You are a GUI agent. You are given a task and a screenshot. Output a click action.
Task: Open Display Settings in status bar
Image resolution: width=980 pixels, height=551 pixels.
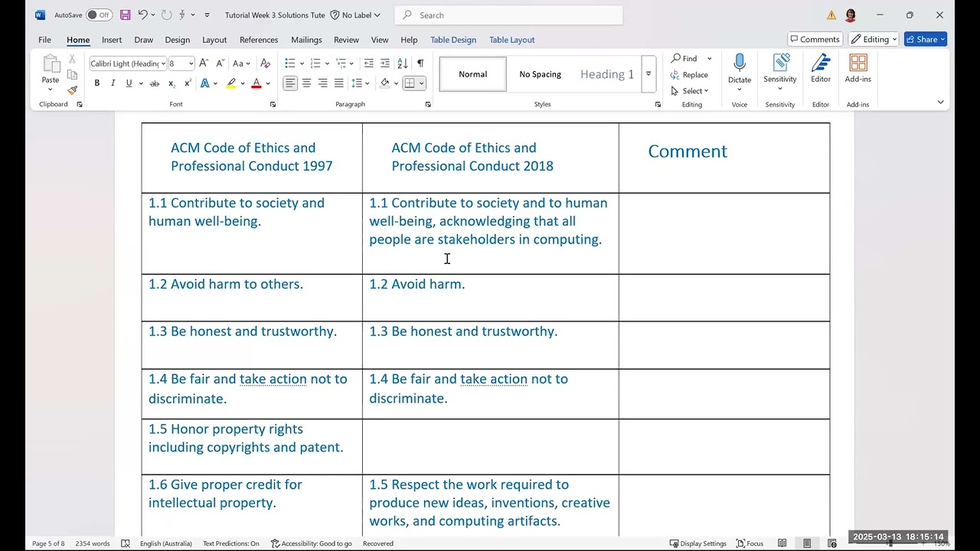697,543
